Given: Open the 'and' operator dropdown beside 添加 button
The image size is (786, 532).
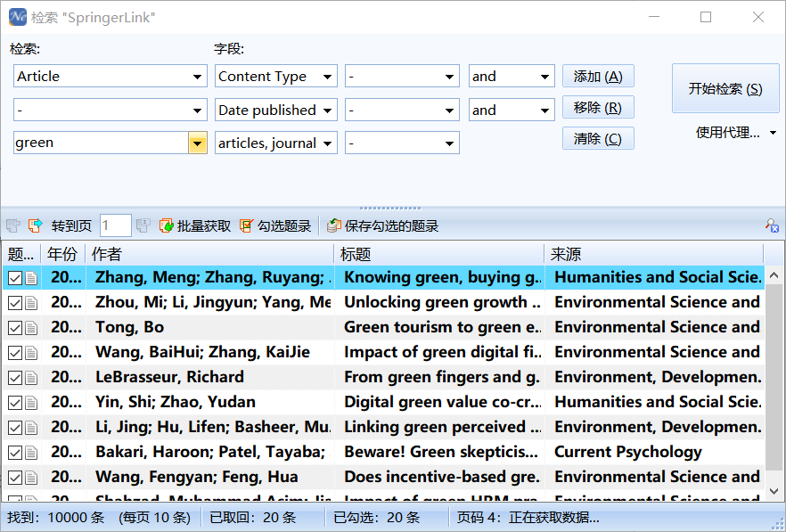Looking at the screenshot, I should tap(544, 77).
